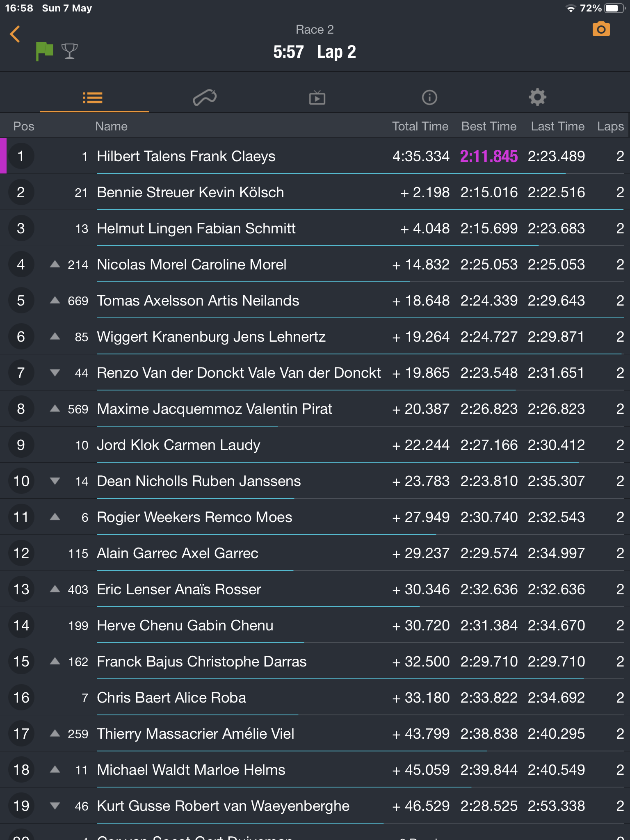This screenshot has height=840, width=630.
Task: Sort by Total Time column header
Action: click(420, 126)
